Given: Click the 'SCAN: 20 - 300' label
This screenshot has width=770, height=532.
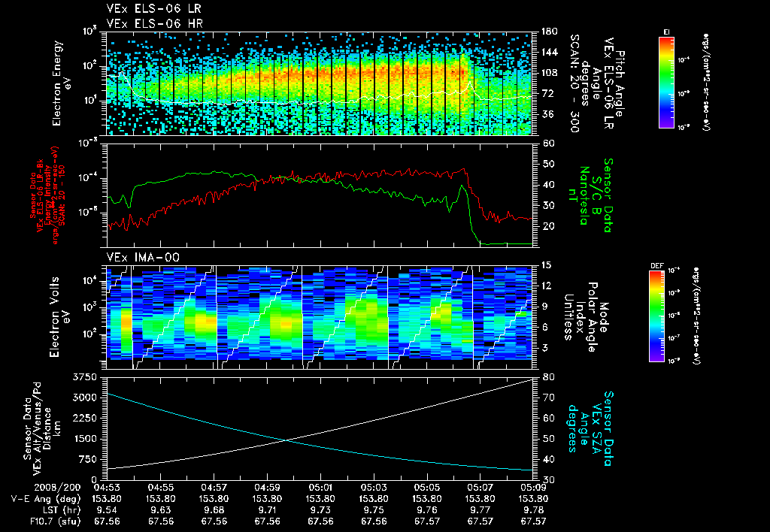Looking at the screenshot, I should [574, 83].
